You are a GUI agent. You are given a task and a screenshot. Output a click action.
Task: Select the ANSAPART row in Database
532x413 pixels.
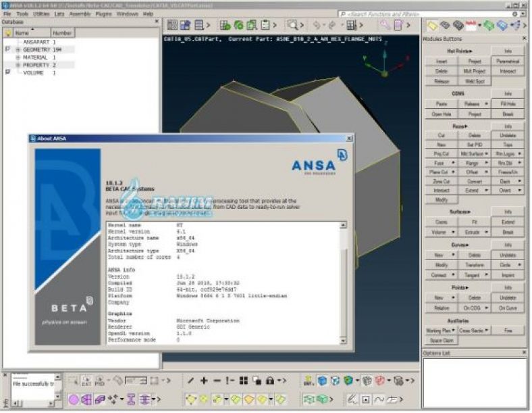[x=38, y=42]
